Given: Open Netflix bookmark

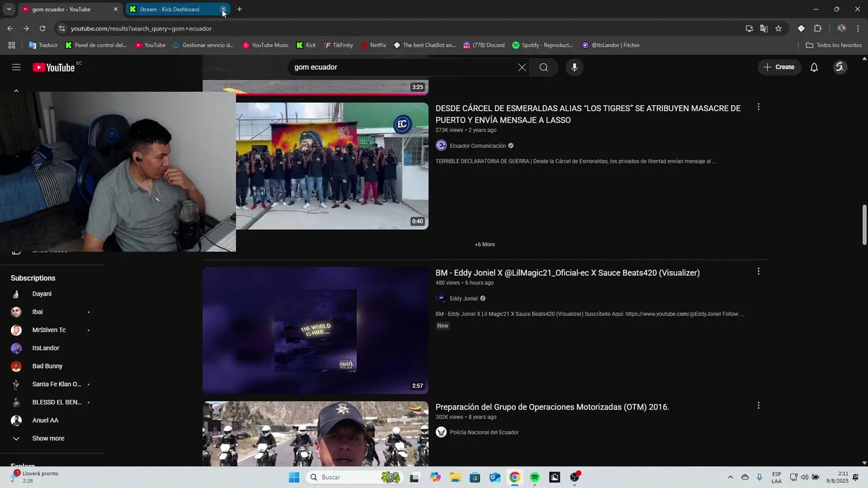Looking at the screenshot, I should coord(373,45).
